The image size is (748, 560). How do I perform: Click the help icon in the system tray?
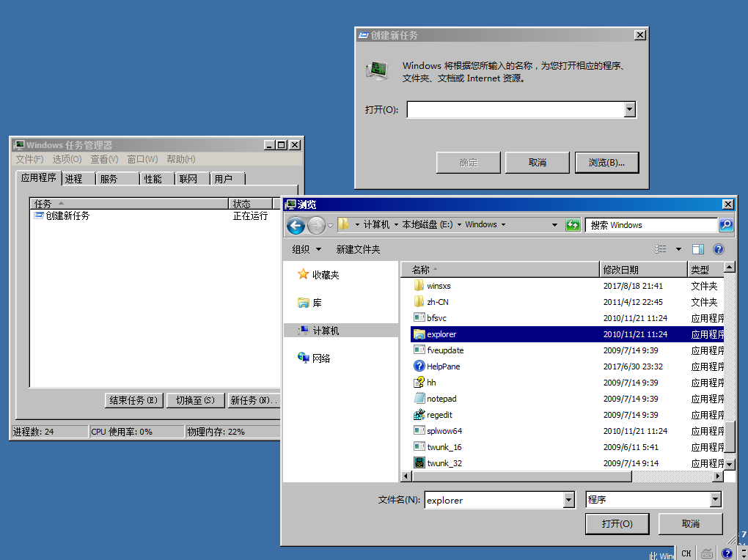point(727,553)
